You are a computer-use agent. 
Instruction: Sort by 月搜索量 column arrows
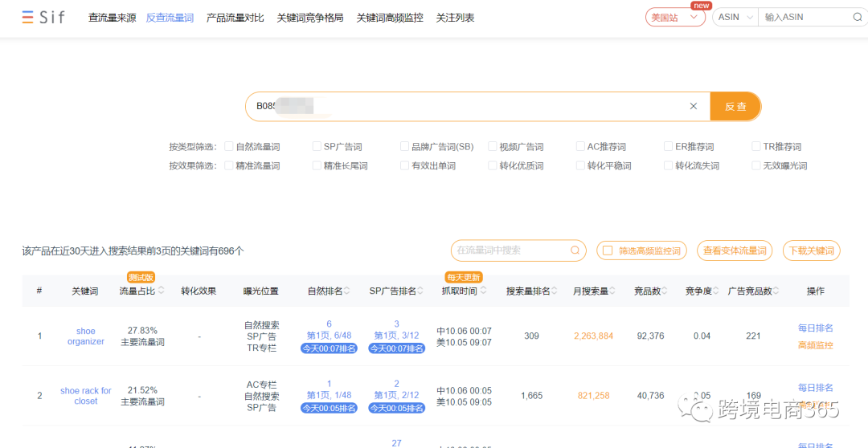coord(612,291)
